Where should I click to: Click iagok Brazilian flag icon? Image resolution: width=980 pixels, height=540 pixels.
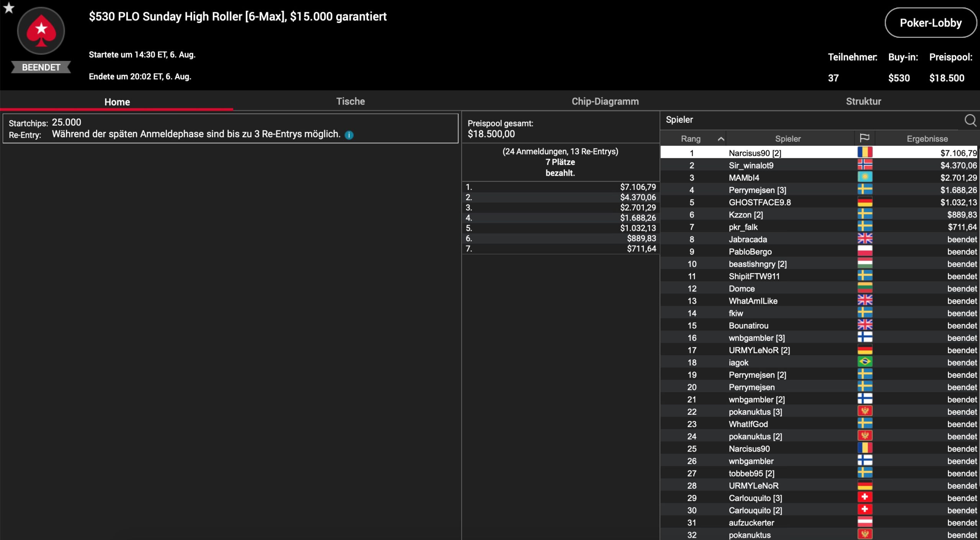(x=865, y=362)
